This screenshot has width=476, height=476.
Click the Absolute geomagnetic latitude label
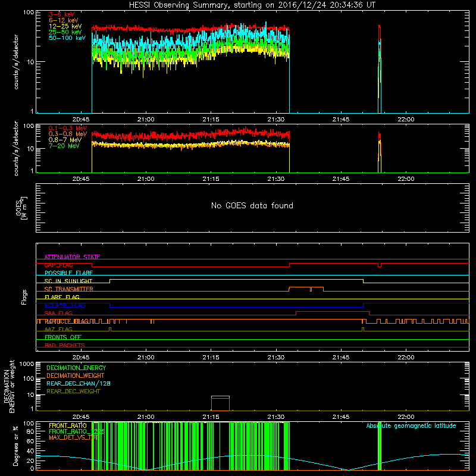(x=411, y=426)
